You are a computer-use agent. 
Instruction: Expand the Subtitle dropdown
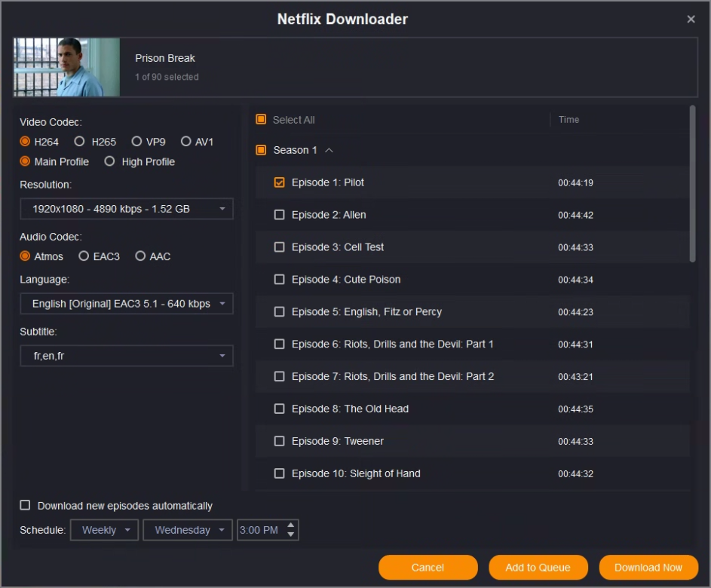[x=127, y=356]
